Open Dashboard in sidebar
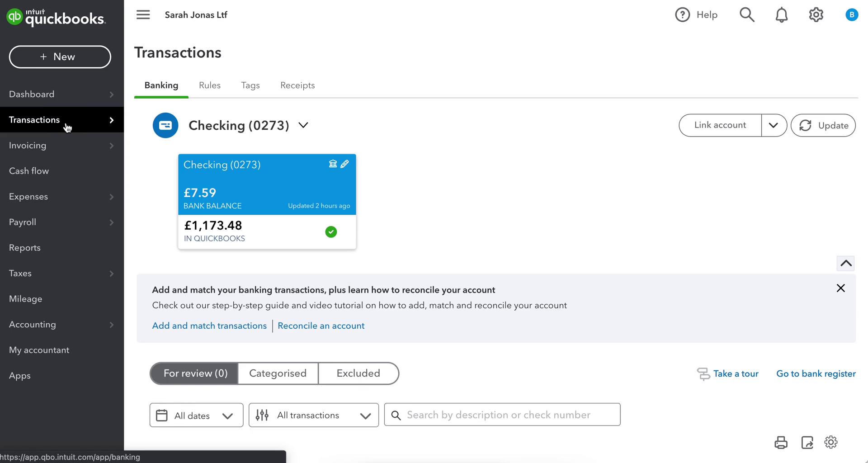This screenshot has height=463, width=868. click(x=32, y=94)
